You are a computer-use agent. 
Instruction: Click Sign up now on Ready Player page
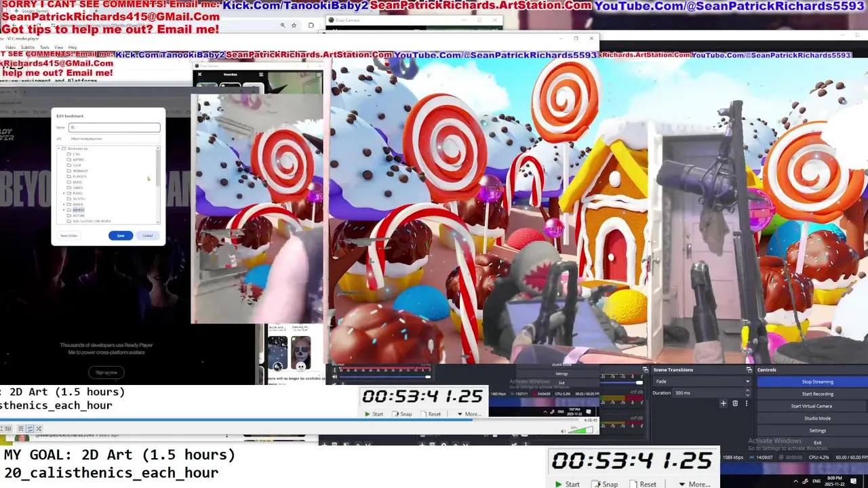pyautogui.click(x=106, y=372)
